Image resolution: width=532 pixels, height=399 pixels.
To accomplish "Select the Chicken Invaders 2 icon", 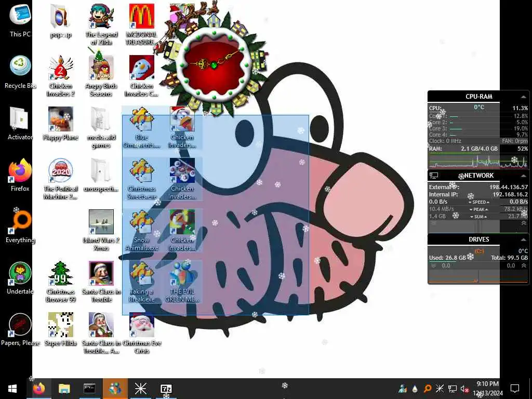I will click(x=60, y=76).
